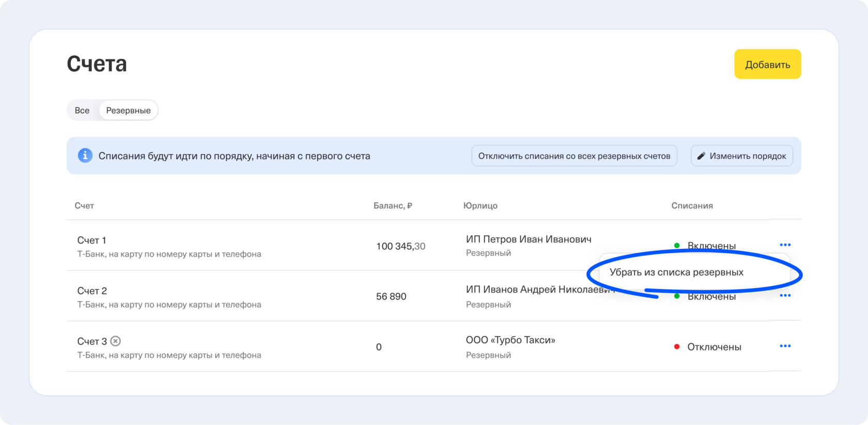Click the Юрлицо column header
This screenshot has height=425, width=868.
point(480,206)
